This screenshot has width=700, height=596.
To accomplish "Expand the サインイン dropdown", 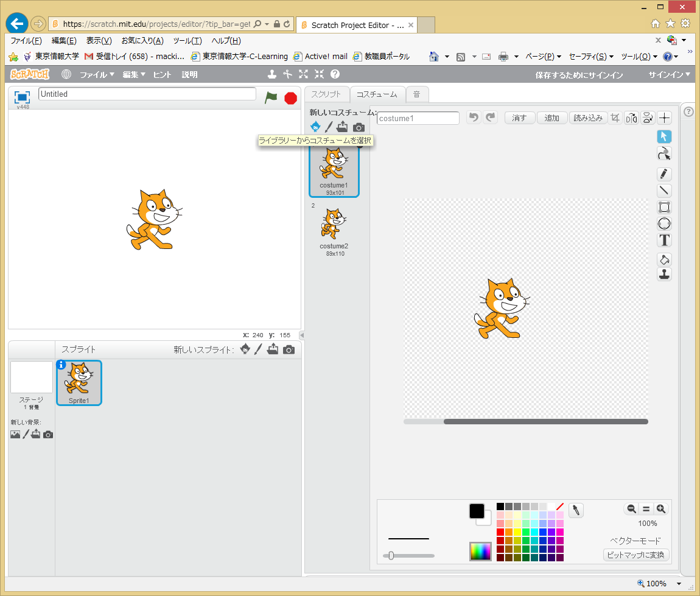I will (669, 74).
